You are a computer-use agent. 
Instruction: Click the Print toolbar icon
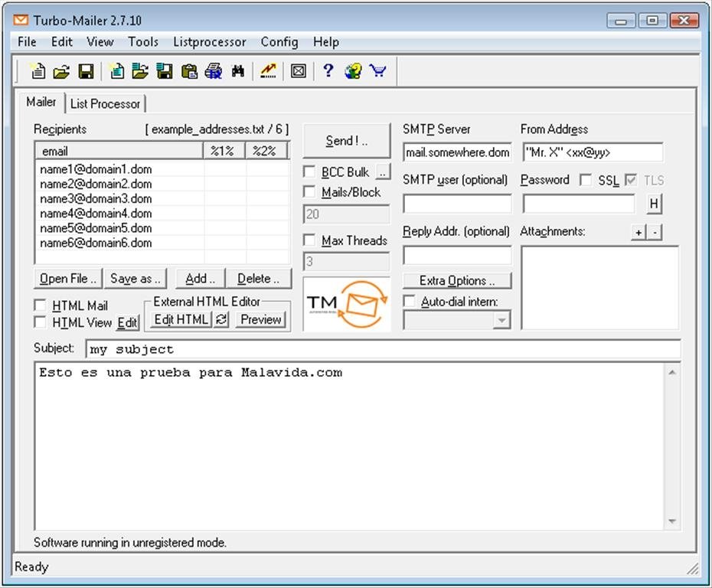coord(214,71)
